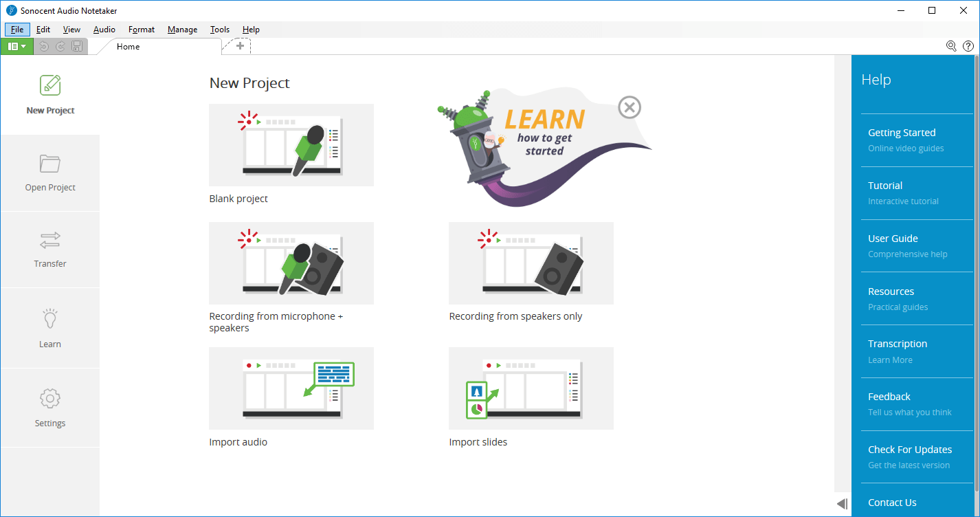Open the Getting Started video guides
This screenshot has width=980, height=517.
pyautogui.click(x=902, y=132)
